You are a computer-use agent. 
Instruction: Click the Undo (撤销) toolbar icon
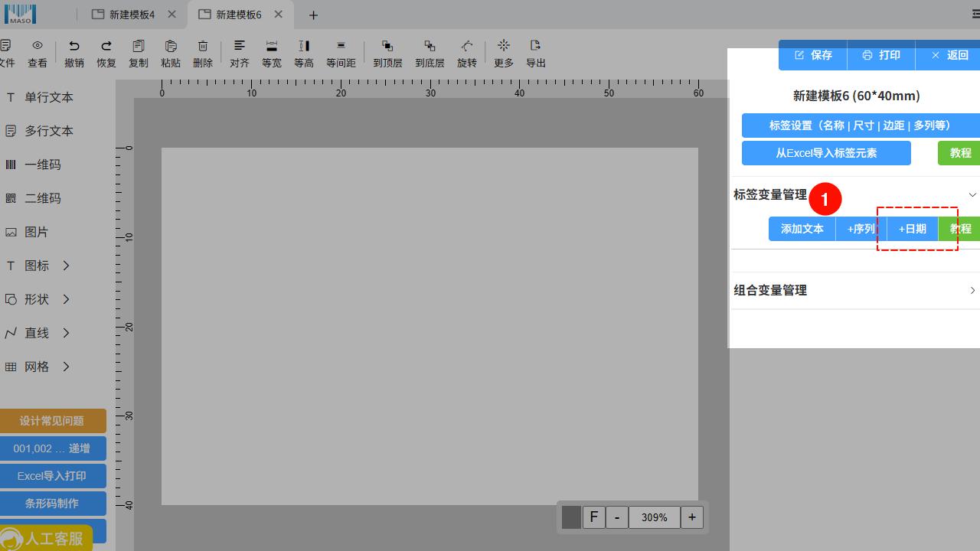(x=74, y=47)
